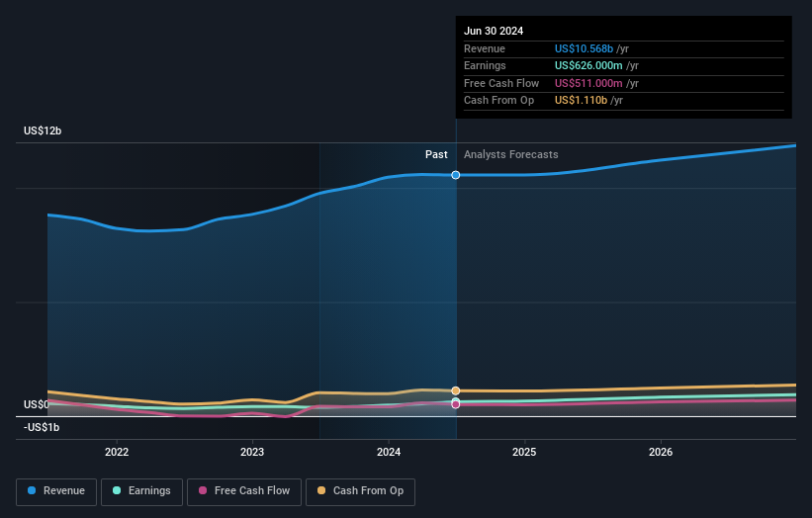
Task: Click the US$626.000m earnings value
Action: click(588, 65)
